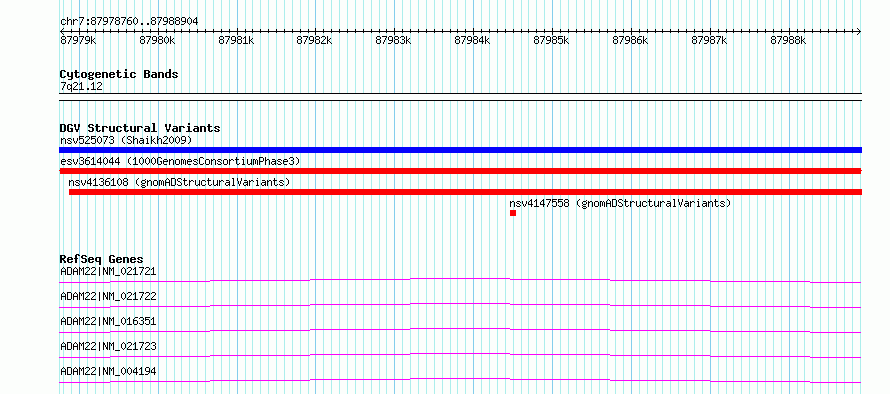Click the ADAM22|NM_016351 transcript label
Image resolution: width=890 pixels, height=394 pixels.
108,321
